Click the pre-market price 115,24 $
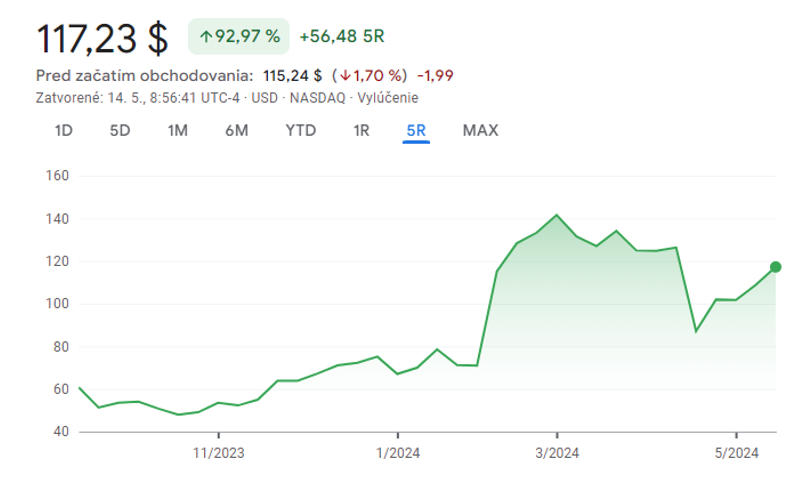The image size is (798, 488). click(292, 76)
